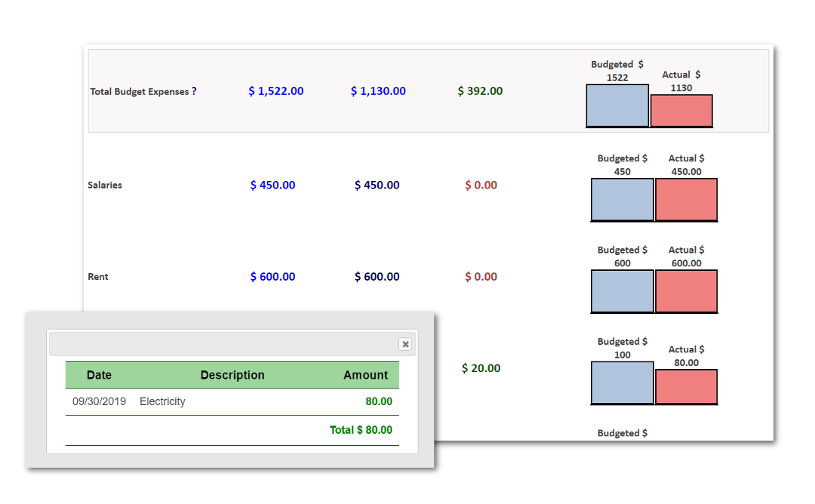The width and height of the screenshot is (815, 504).
Task: Close the Electricity transaction details popup
Action: tap(405, 343)
